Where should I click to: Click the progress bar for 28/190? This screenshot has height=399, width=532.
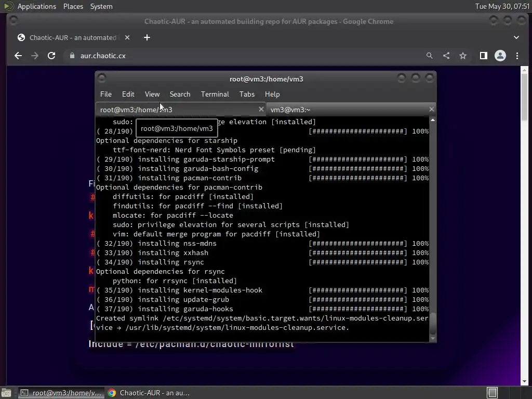357,131
